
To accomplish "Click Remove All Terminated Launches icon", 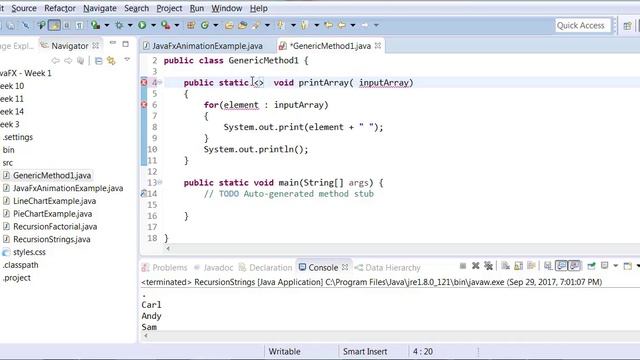I will click(x=489, y=266).
